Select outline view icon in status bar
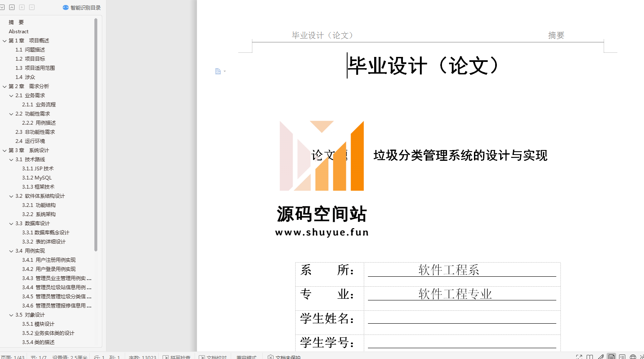644x359 pixels. (622, 357)
